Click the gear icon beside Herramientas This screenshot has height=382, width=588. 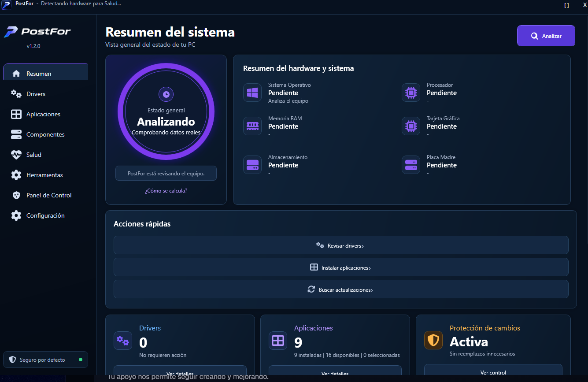tap(16, 175)
